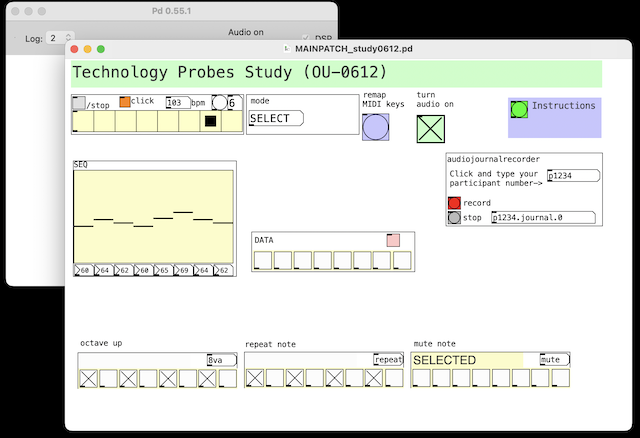Uncheck the third octave up toggle
This screenshot has width=640, height=438.
click(x=128, y=378)
